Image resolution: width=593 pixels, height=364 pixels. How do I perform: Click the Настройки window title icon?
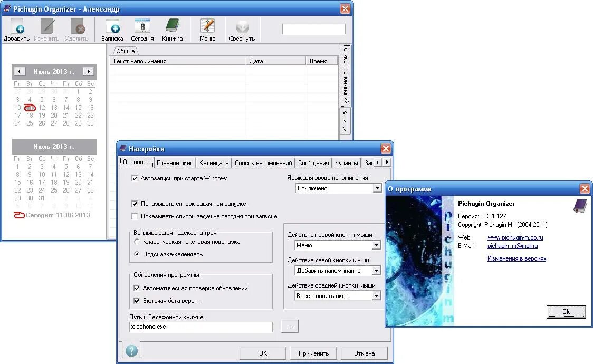pyautogui.click(x=123, y=148)
